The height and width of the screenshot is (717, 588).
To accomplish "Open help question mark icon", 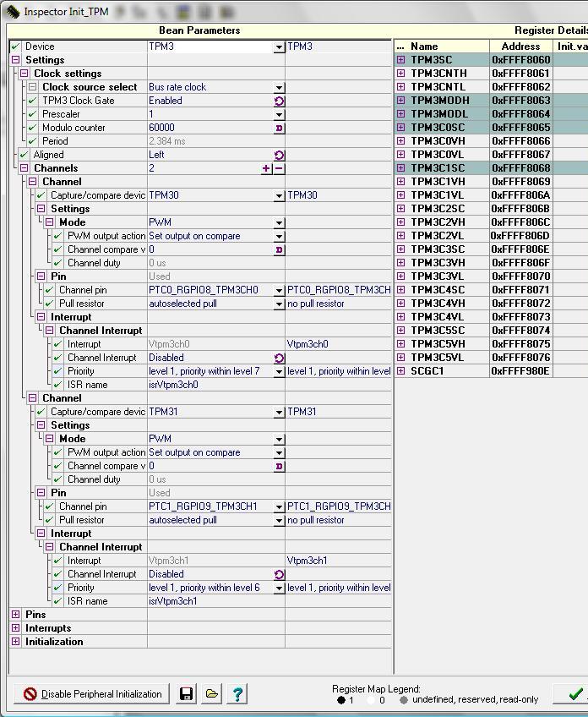I will coord(237,693).
